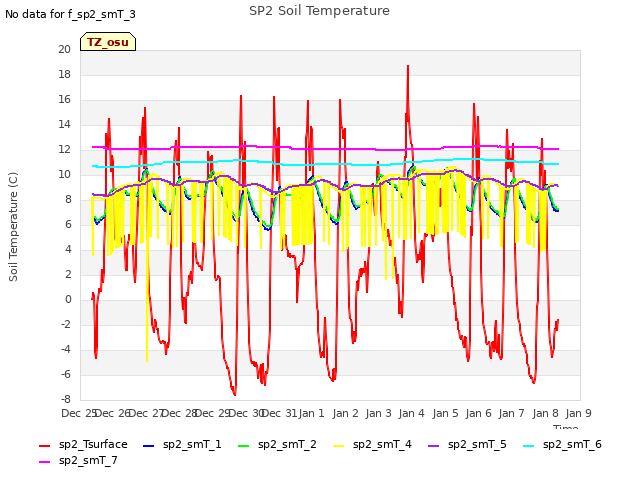Click the purple sp2_smT_5 legend swatch
Viewport: 640px width, 480px height.
click(433, 446)
